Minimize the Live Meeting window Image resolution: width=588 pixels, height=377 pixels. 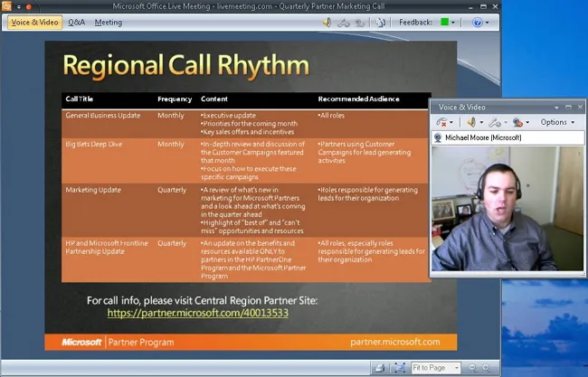pyautogui.click(x=470, y=6)
